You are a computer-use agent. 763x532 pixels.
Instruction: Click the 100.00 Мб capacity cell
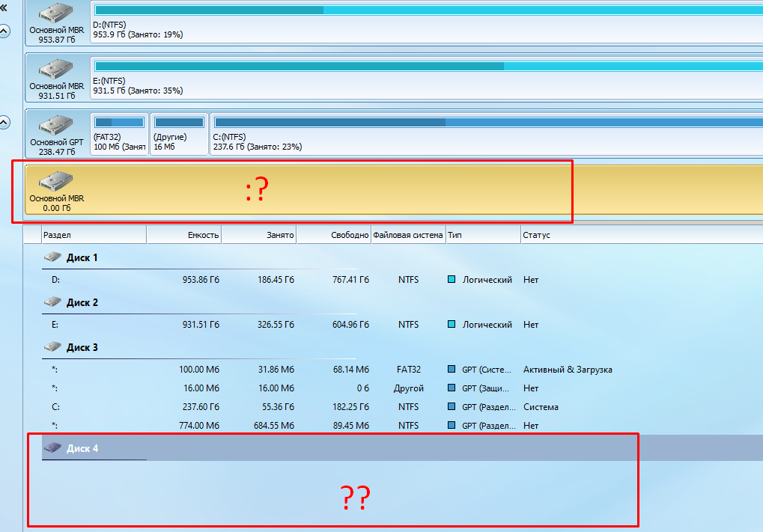tap(199, 370)
